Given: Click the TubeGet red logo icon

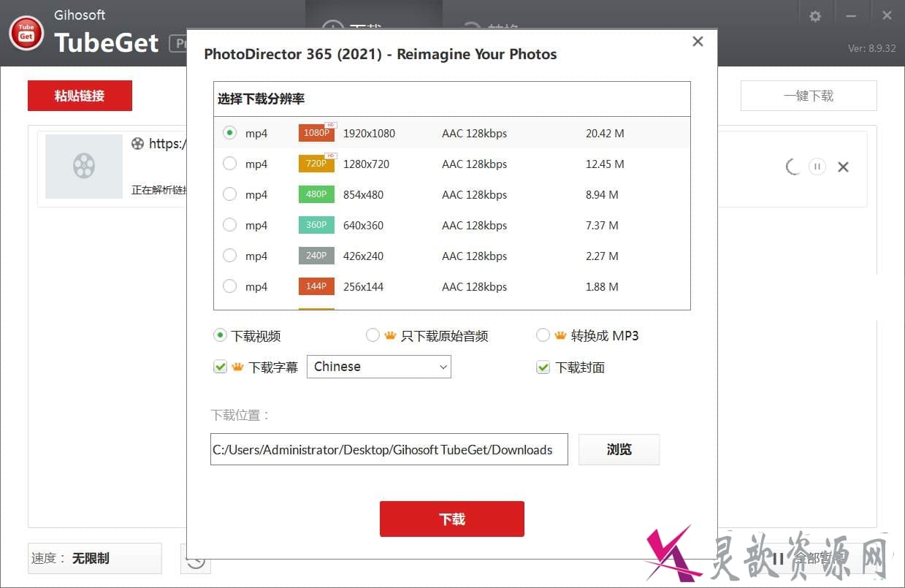Looking at the screenshot, I should (26, 33).
